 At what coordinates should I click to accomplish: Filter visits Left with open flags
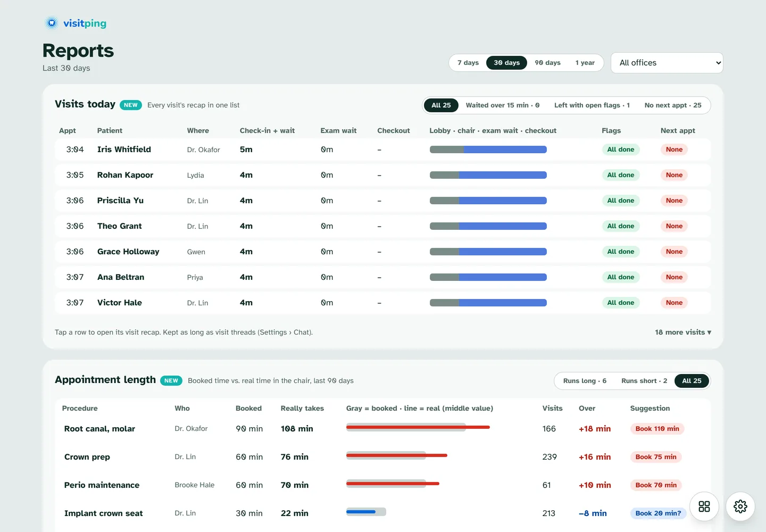(x=592, y=105)
